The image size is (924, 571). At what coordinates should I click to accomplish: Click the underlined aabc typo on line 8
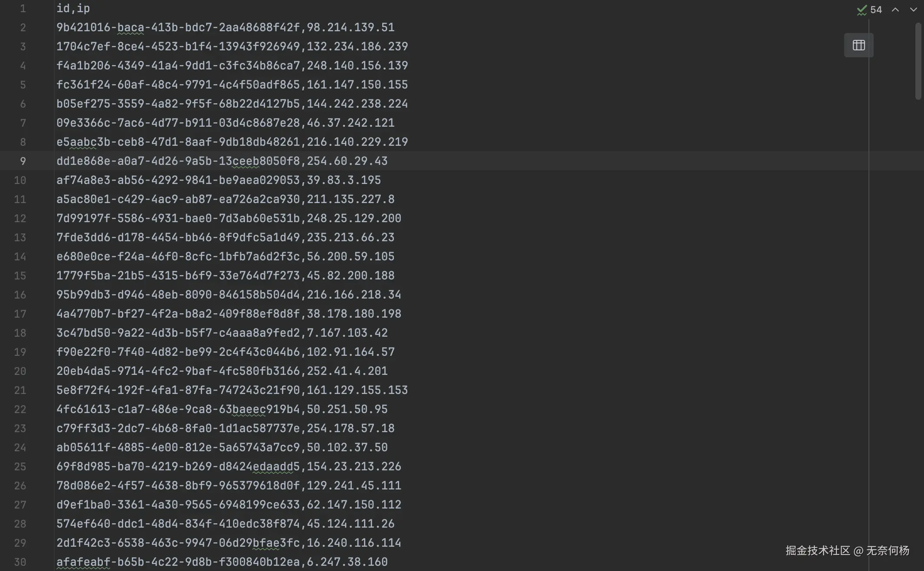tap(83, 142)
